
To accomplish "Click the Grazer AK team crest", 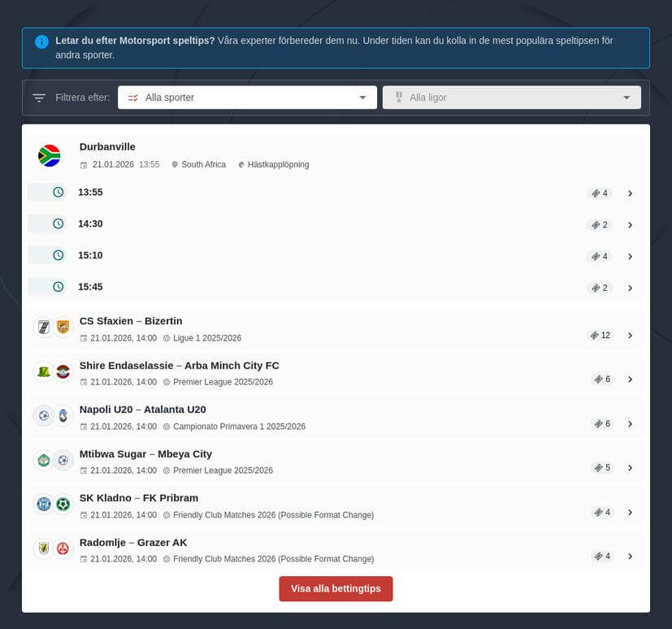I will coord(63,549).
